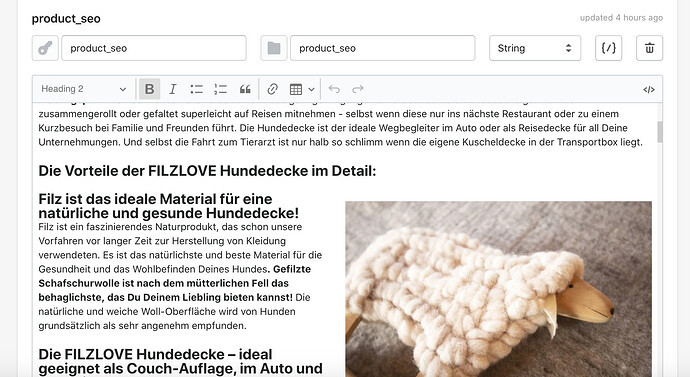690x377 pixels.
Task: Delete the product_seo metafield
Action: click(649, 48)
